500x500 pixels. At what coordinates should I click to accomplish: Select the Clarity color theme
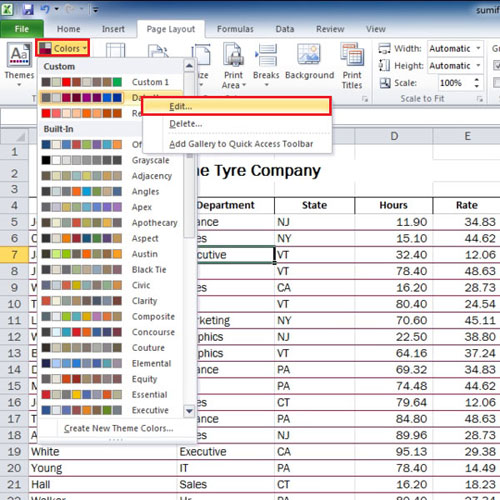111,301
